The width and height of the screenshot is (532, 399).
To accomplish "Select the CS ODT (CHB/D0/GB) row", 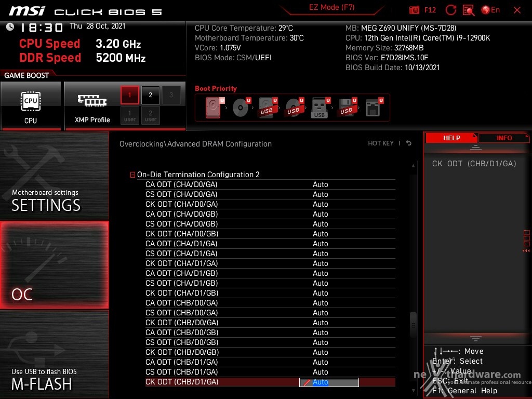I will 270,342.
